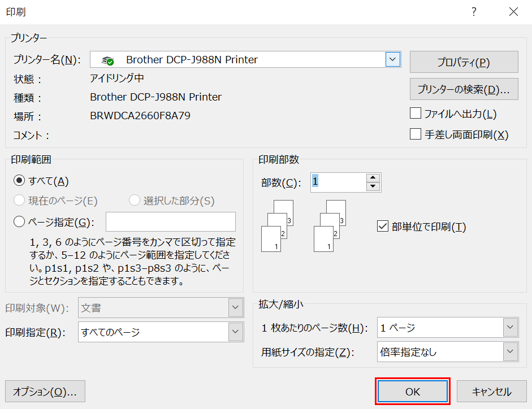Image resolution: width=532 pixels, height=409 pixels.
Task: Enable ファイルへ出力 checkbox
Action: tap(416, 114)
